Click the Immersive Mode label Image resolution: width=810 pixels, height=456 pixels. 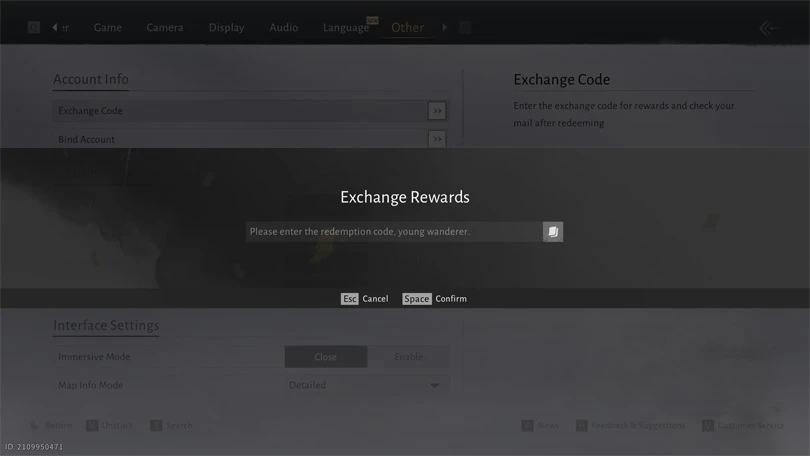94,357
